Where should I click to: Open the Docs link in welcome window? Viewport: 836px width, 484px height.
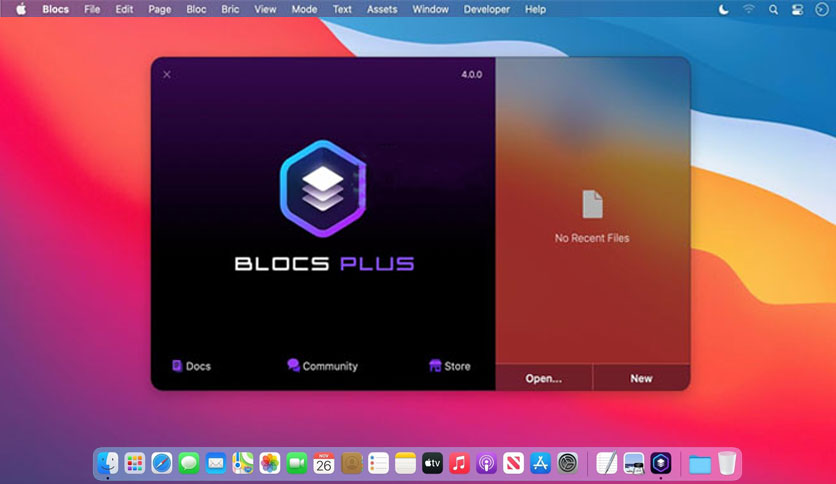pyautogui.click(x=191, y=366)
